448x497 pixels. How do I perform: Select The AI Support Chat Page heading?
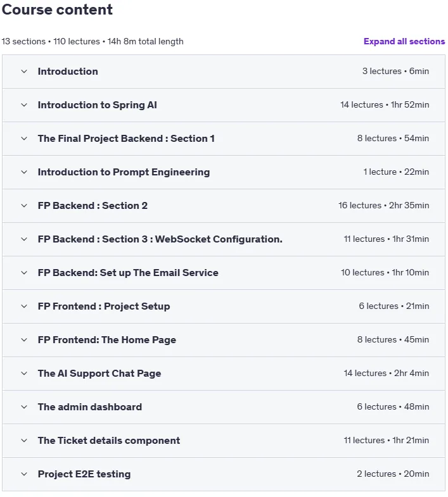click(99, 374)
